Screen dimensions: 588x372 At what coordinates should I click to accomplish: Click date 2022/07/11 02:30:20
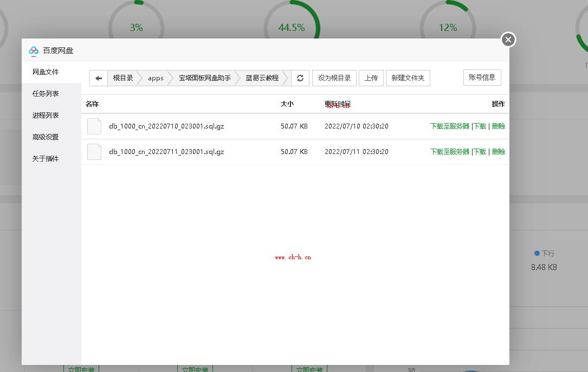coord(357,152)
